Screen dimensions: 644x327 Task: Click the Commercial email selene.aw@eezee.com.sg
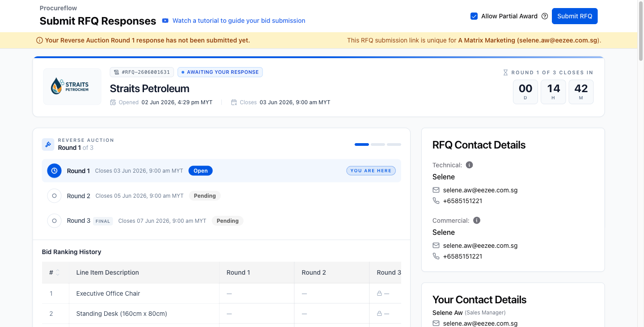480,246
